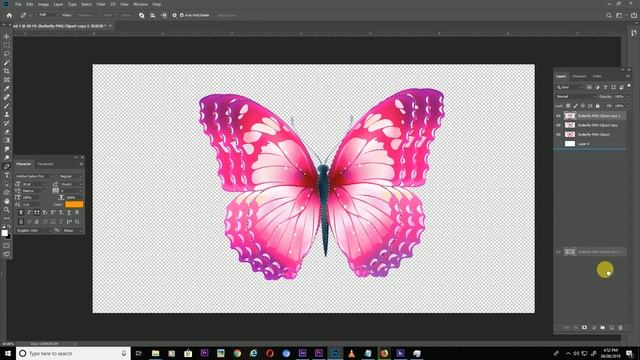Image resolution: width=640 pixels, height=360 pixels.
Task: Add layer mask from Layers panel bottom
Action: (x=584, y=327)
